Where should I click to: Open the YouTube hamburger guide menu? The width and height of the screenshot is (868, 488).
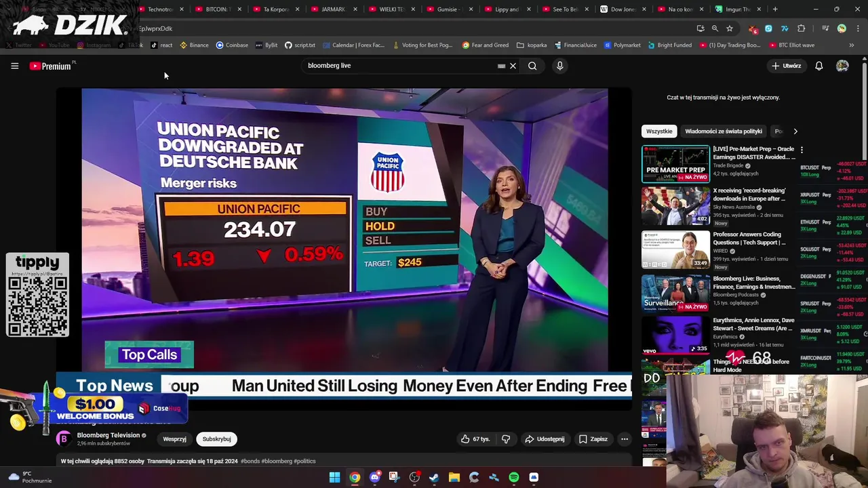coord(14,66)
